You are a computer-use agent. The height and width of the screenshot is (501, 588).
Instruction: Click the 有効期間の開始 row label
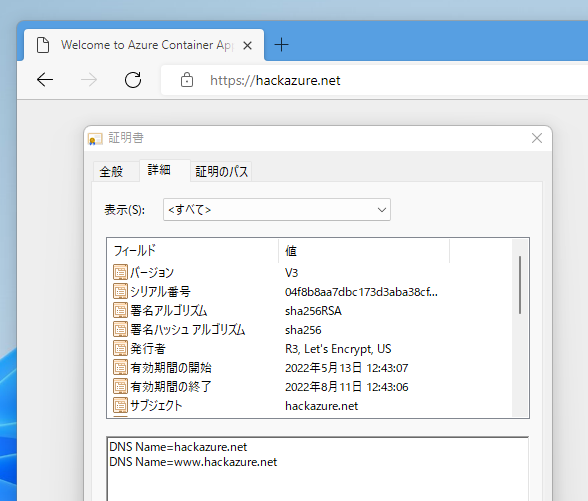coord(171,368)
